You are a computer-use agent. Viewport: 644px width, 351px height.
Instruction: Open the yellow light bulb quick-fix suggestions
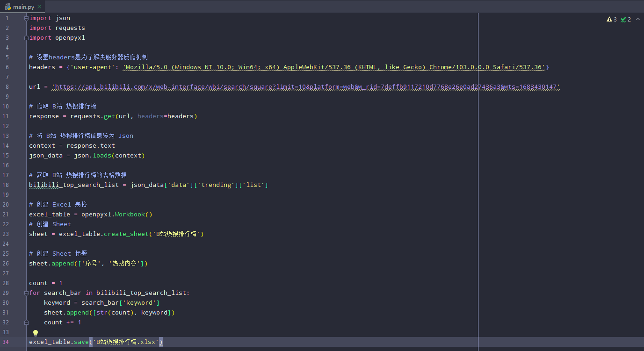pyautogui.click(x=35, y=333)
